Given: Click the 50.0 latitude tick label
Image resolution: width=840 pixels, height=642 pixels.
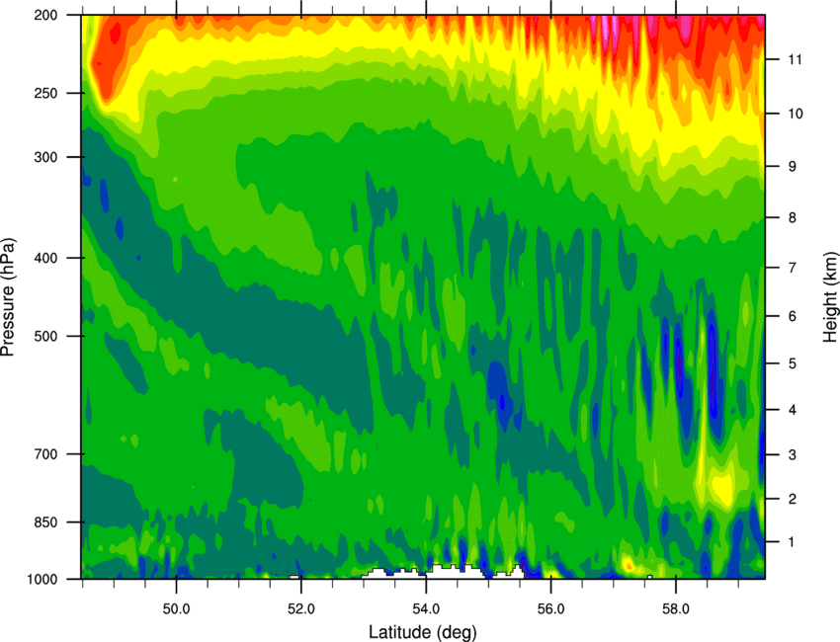Looking at the screenshot, I should tap(176, 603).
